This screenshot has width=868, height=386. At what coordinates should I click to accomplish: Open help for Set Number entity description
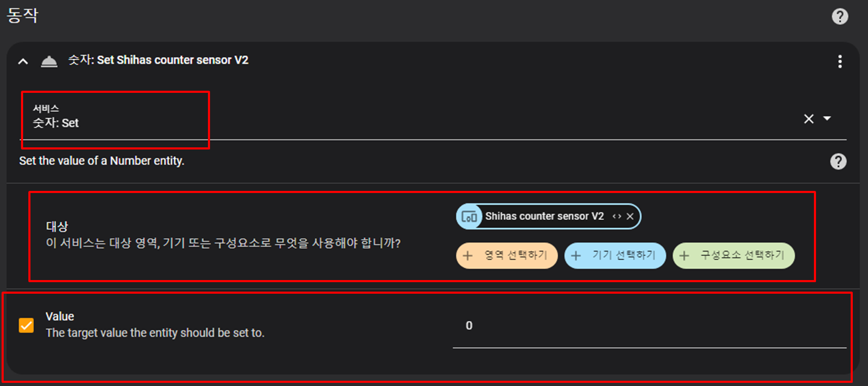tap(838, 161)
